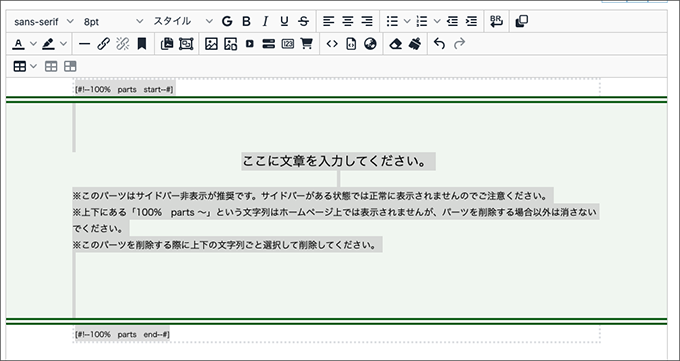680x361 pixels.
Task: Insert a horizontal line
Action: pyautogui.click(x=85, y=44)
